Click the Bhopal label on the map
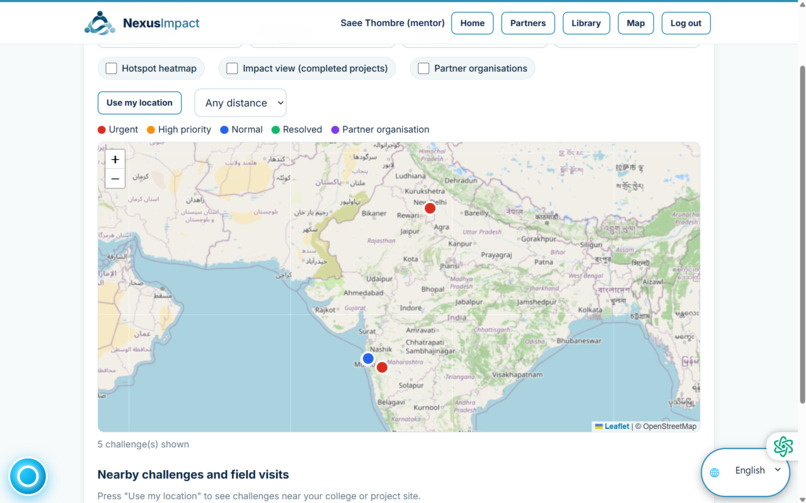 [x=433, y=289]
